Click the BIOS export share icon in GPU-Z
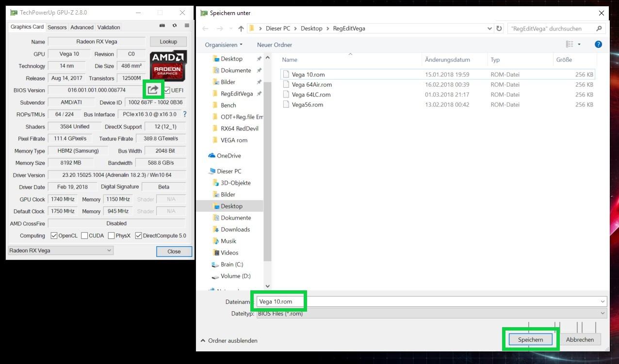Image resolution: width=619 pixels, height=364 pixels. tap(153, 90)
